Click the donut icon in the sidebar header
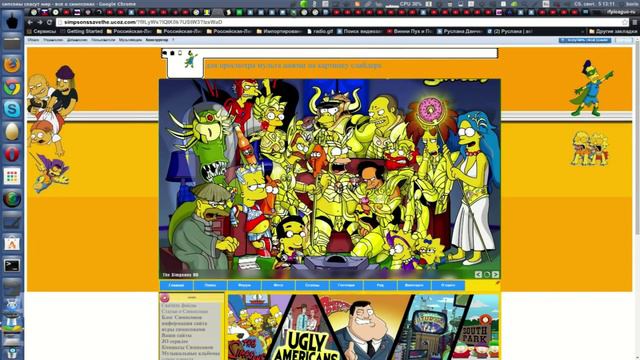 (x=164, y=298)
